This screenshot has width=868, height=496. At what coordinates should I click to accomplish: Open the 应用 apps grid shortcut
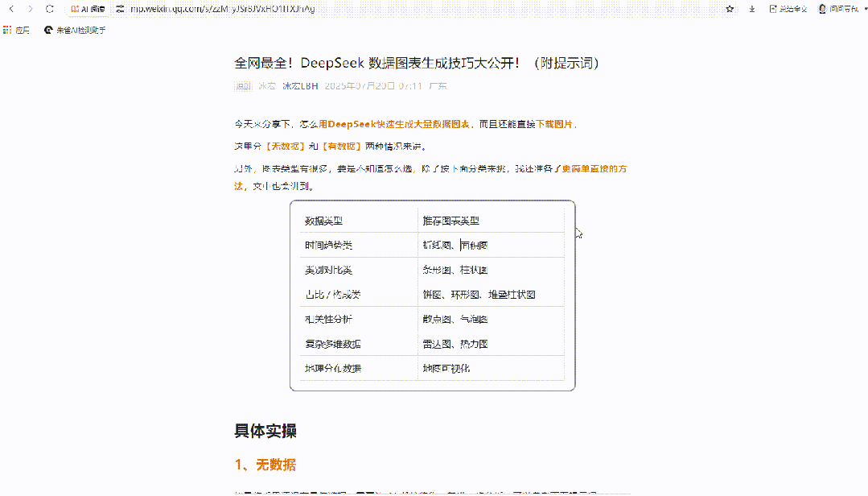click(17, 30)
